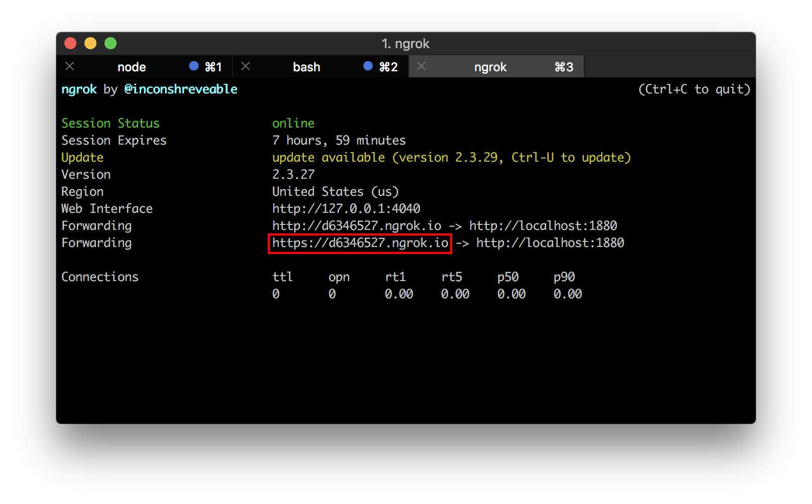Open the http://d6346527.ngrok.io forwarding URL

point(357,226)
